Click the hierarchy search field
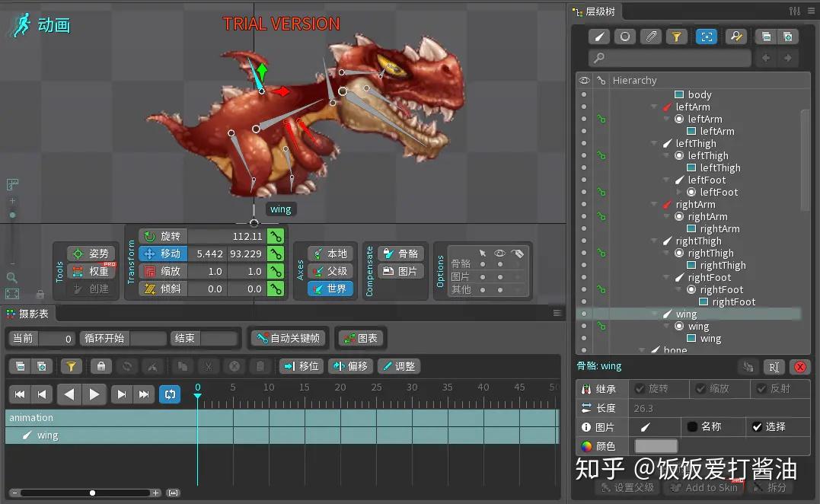Screen dimensions: 820x504 pos(670,58)
